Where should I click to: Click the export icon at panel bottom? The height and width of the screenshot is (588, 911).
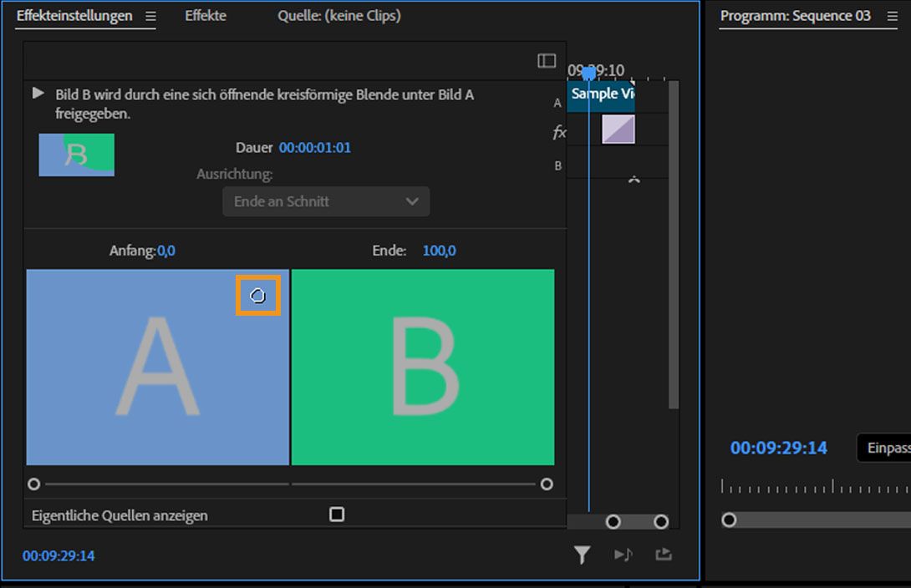pos(664,554)
